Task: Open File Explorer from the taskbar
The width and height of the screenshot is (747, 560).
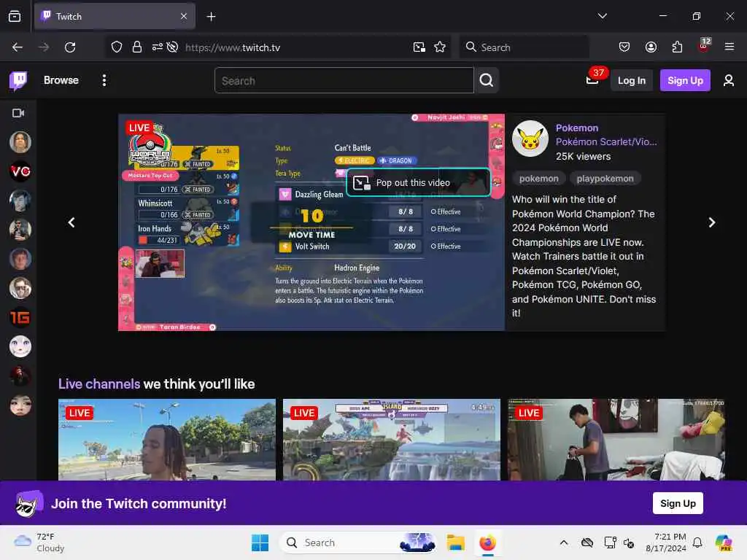Action: pyautogui.click(x=455, y=542)
